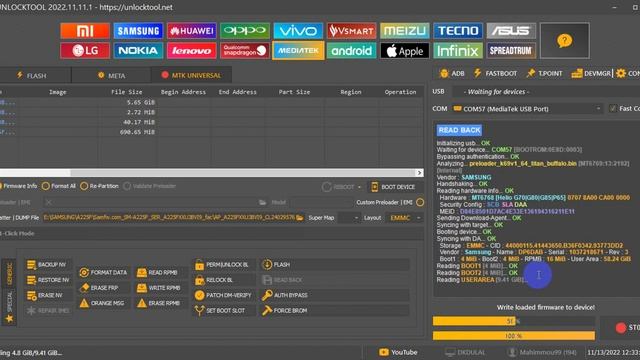Select the Samsung brand icon
Viewport: 640px width, 360px height.
click(x=138, y=31)
